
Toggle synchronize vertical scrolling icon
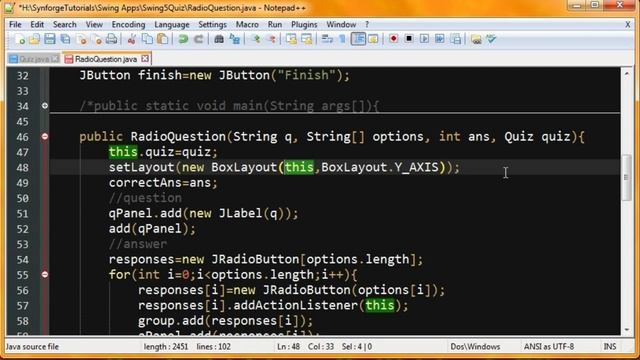pos(291,39)
